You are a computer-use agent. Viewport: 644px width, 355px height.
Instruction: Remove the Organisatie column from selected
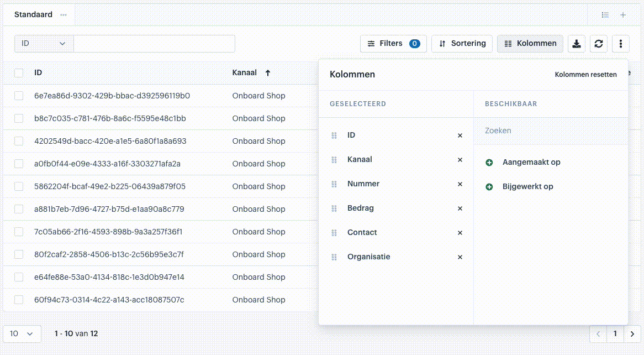click(460, 257)
